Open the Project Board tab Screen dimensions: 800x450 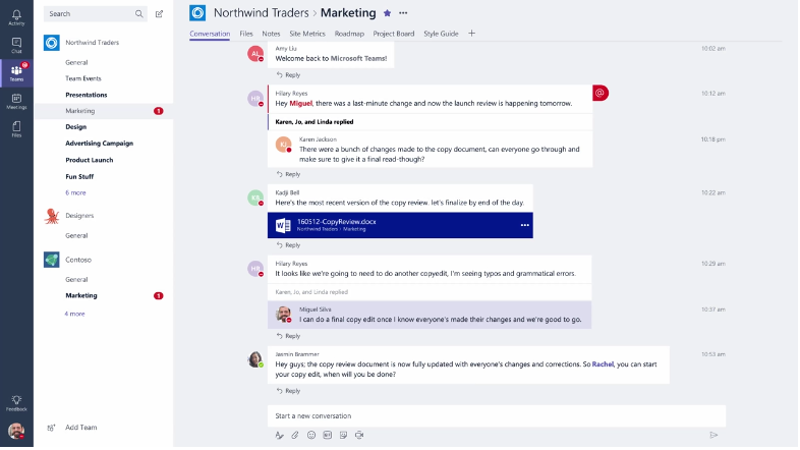point(394,34)
